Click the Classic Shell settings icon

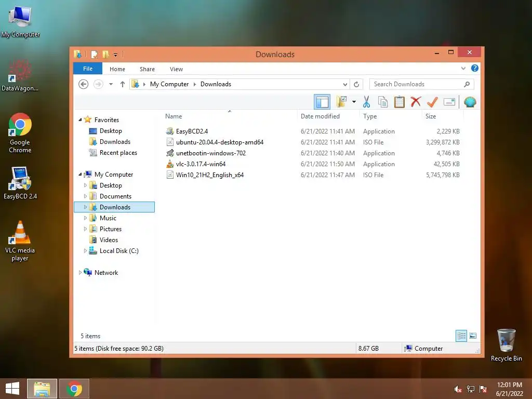click(470, 102)
